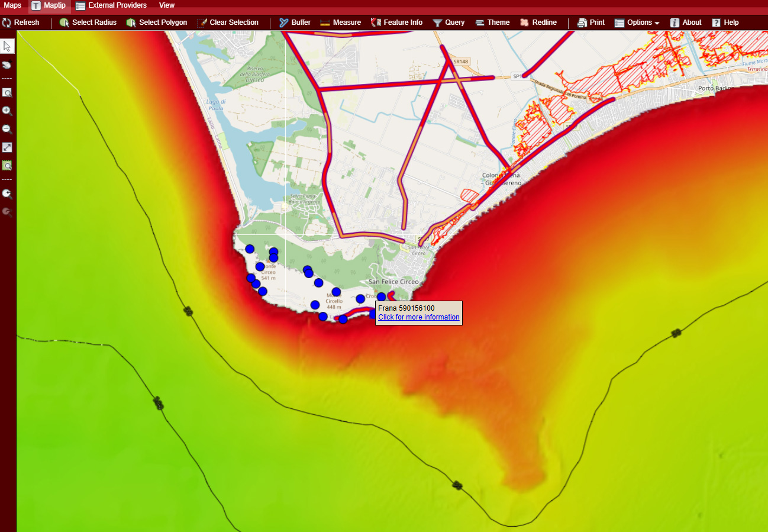Viewport: 768px width, 532px height.
Task: Click the zoom in magnifier
Action: 8,111
